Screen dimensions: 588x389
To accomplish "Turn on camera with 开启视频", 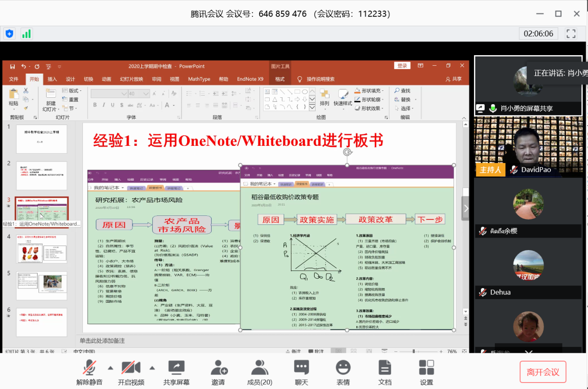I will (x=131, y=373).
